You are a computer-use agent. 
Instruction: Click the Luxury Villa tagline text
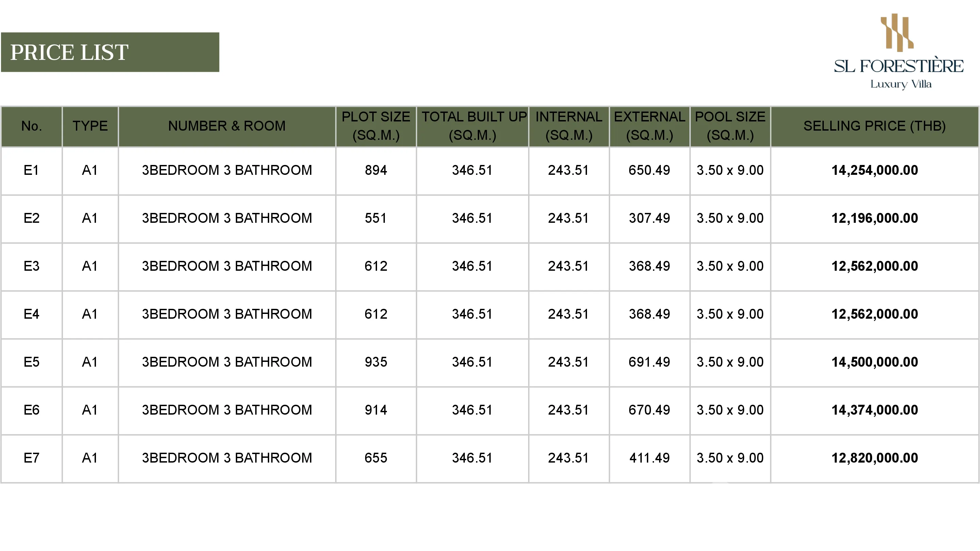[900, 84]
